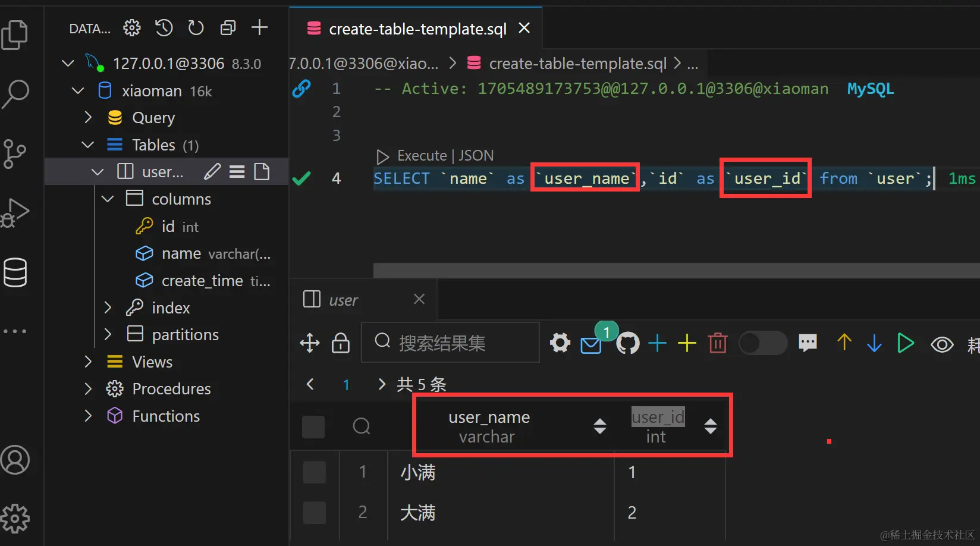Go to previous results page

point(310,384)
